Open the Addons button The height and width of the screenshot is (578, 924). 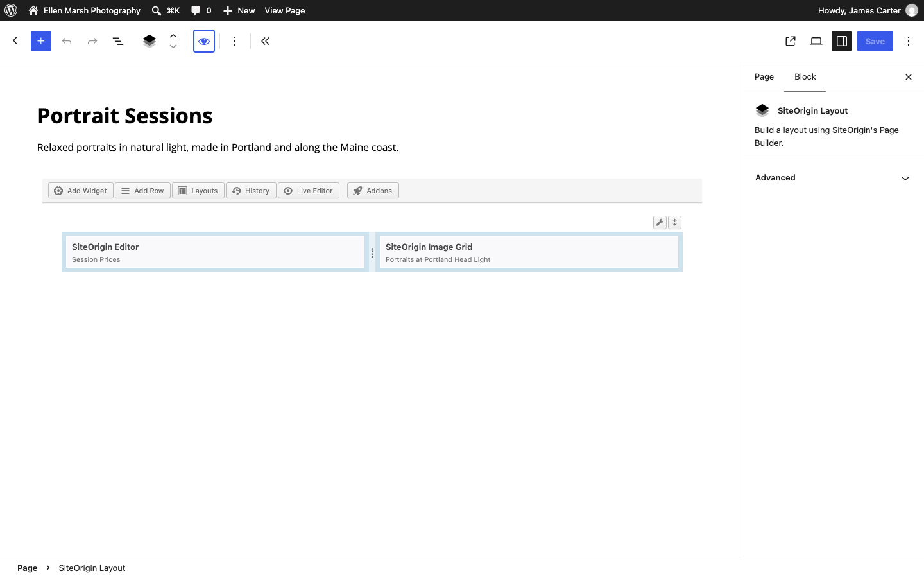pyautogui.click(x=373, y=191)
